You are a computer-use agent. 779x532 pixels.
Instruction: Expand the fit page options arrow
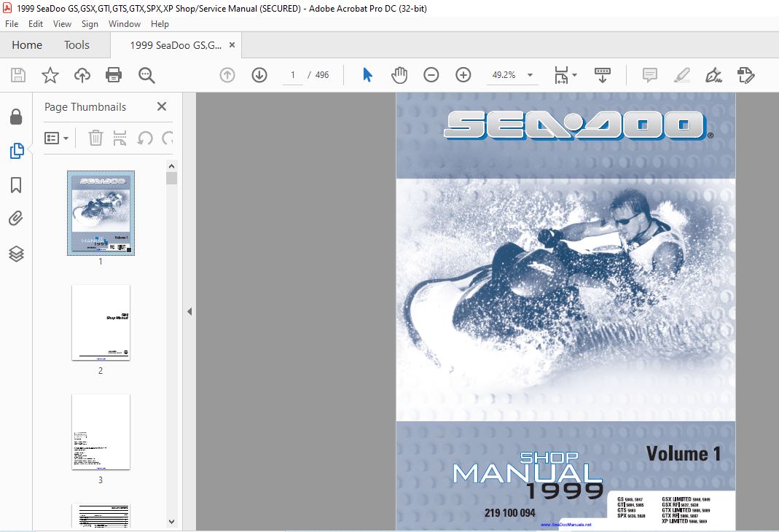point(575,75)
